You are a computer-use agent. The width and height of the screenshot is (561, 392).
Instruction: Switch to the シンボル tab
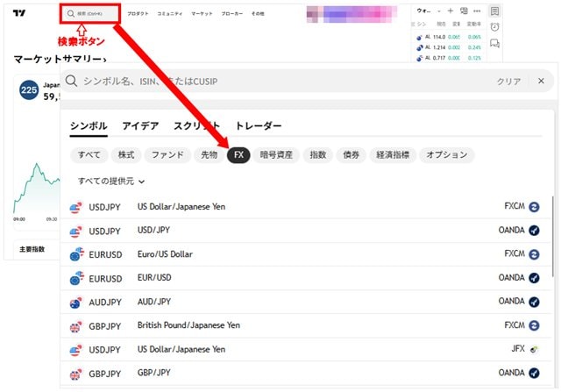tap(89, 126)
